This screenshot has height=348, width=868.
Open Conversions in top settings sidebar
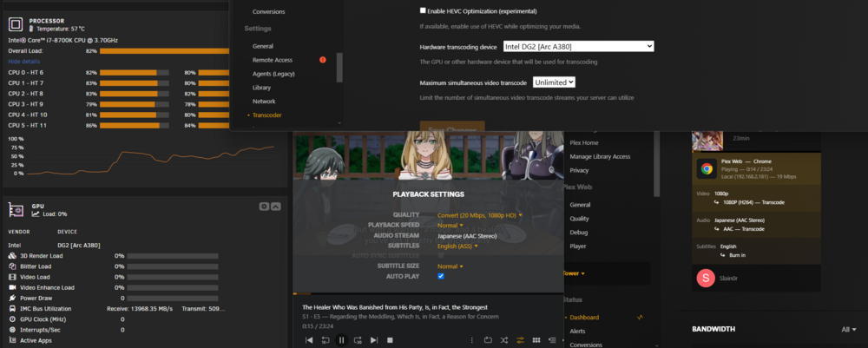[x=268, y=11]
